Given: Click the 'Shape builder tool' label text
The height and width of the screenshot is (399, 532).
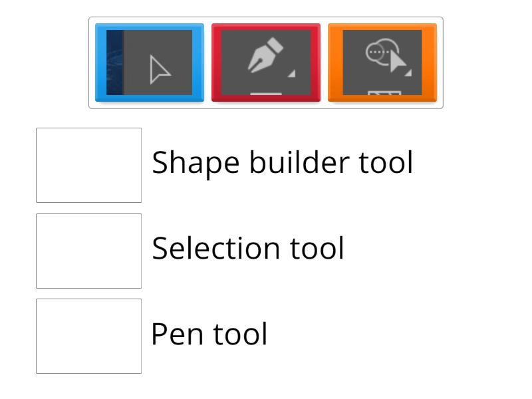Looking at the screenshot, I should tap(284, 162).
